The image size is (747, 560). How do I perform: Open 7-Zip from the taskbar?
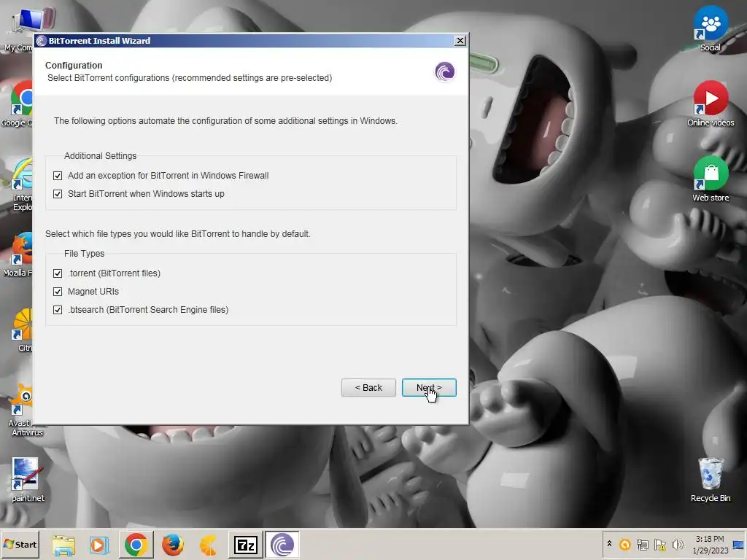[x=245, y=545]
